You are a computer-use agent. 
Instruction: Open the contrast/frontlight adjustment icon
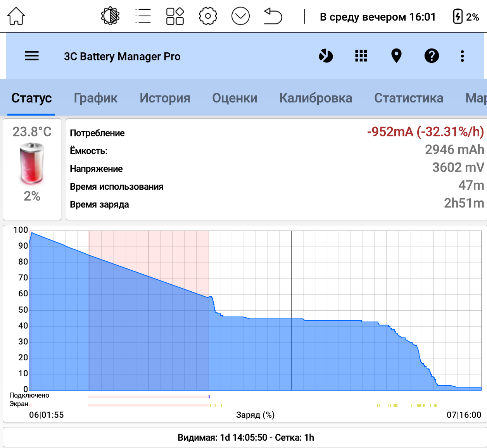(x=110, y=16)
